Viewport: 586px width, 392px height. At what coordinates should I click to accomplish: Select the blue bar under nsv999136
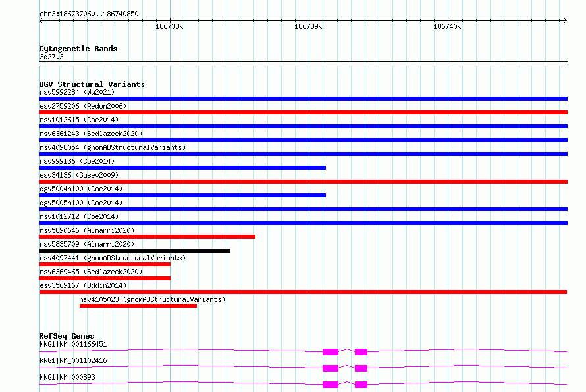point(182,168)
